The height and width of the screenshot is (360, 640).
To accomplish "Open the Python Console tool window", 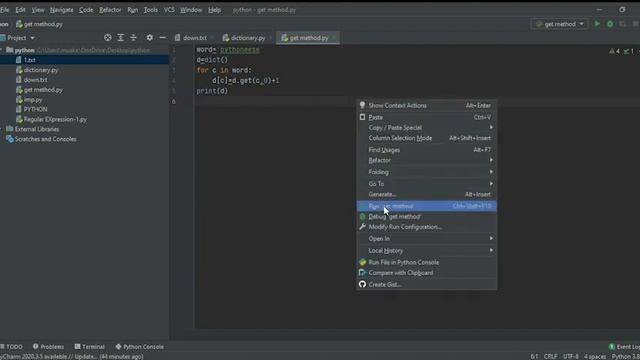I will tap(140, 347).
